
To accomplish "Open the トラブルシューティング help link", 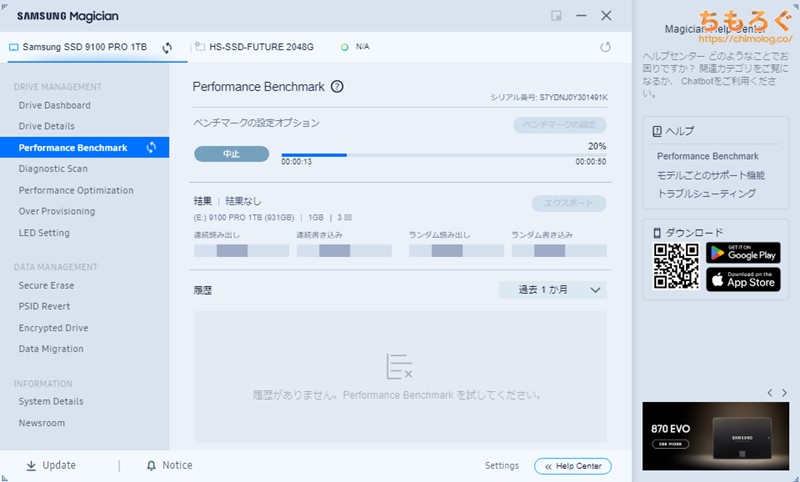I will (706, 193).
